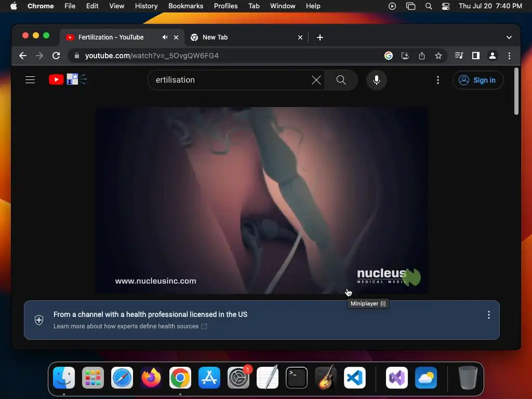
Task: Click the health shield icon
Action: pos(39,320)
